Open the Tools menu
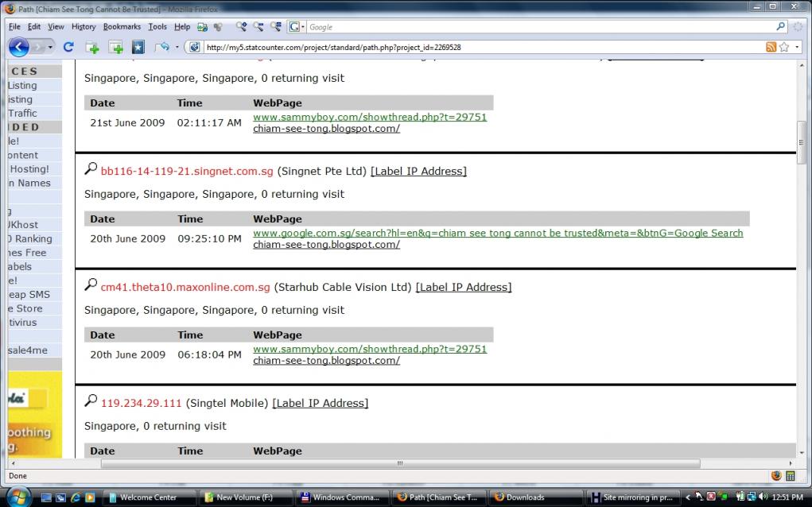 pyautogui.click(x=157, y=27)
